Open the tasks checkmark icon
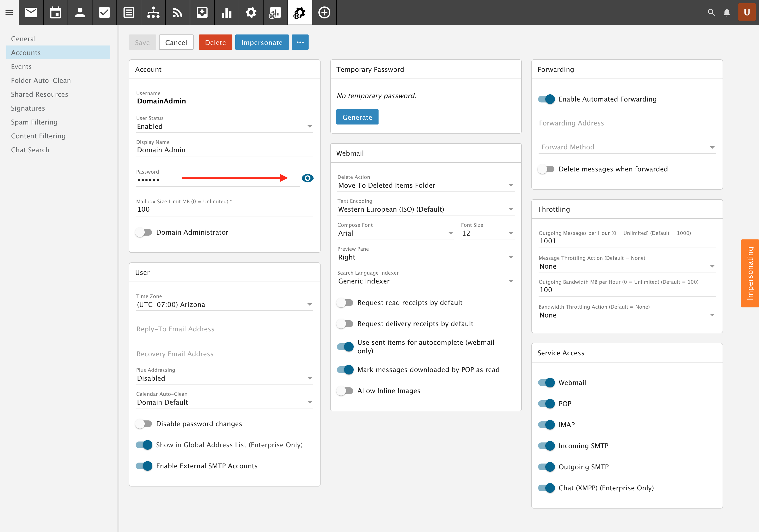Image resolution: width=759 pixels, height=532 pixels. tap(104, 12)
